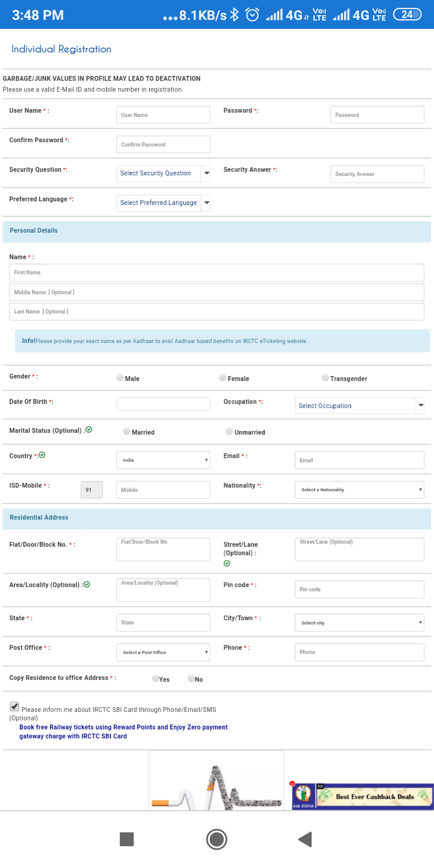Open Best Ever Cashback Deals ad banner
The height and width of the screenshot is (868, 434).
point(375,796)
